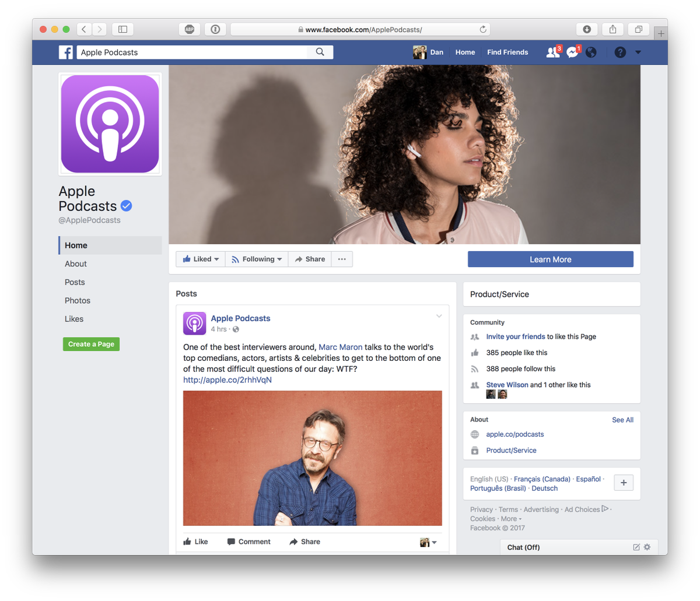Screen dimensions: 700x601
Task: Open the Following dropdown button
Action: tap(257, 259)
